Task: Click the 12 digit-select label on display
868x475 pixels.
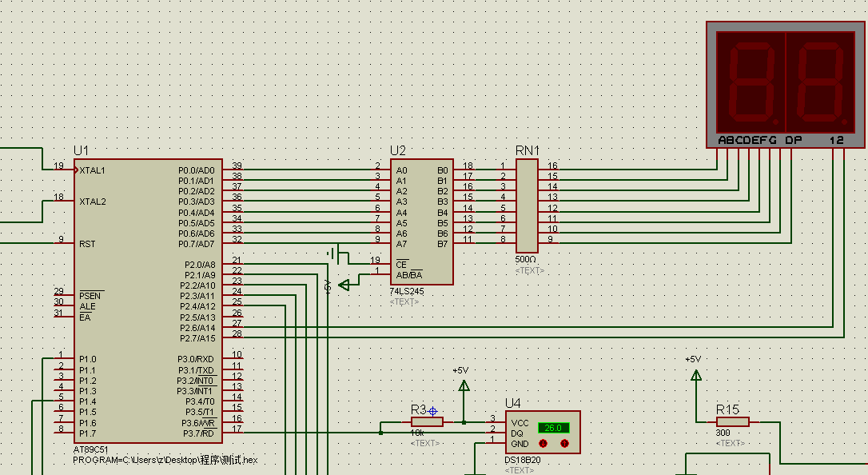Action: tap(837, 140)
